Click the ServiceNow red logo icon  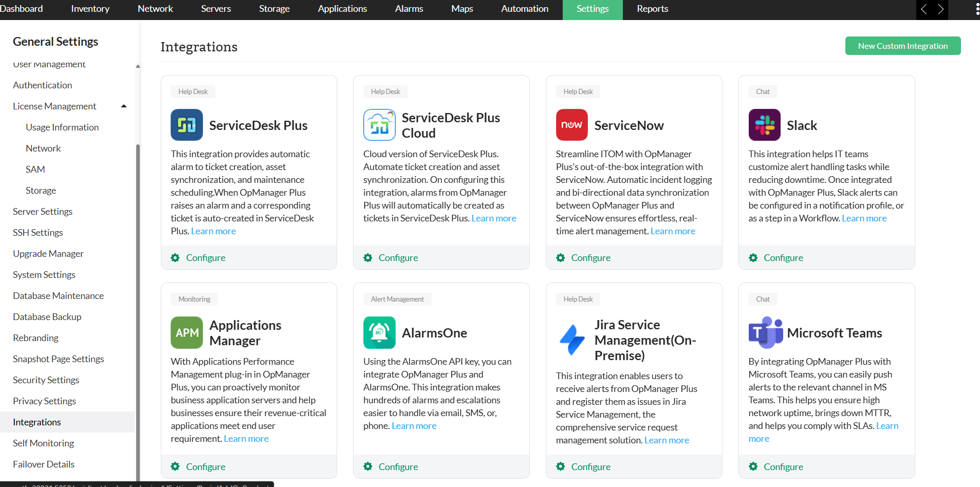click(x=572, y=125)
